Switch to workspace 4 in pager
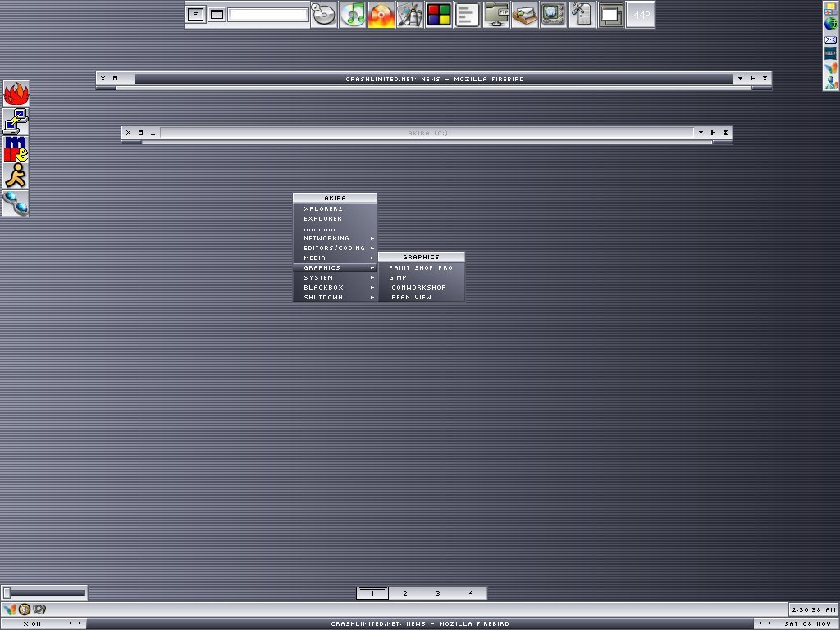This screenshot has width=840, height=630. pyautogui.click(x=471, y=593)
